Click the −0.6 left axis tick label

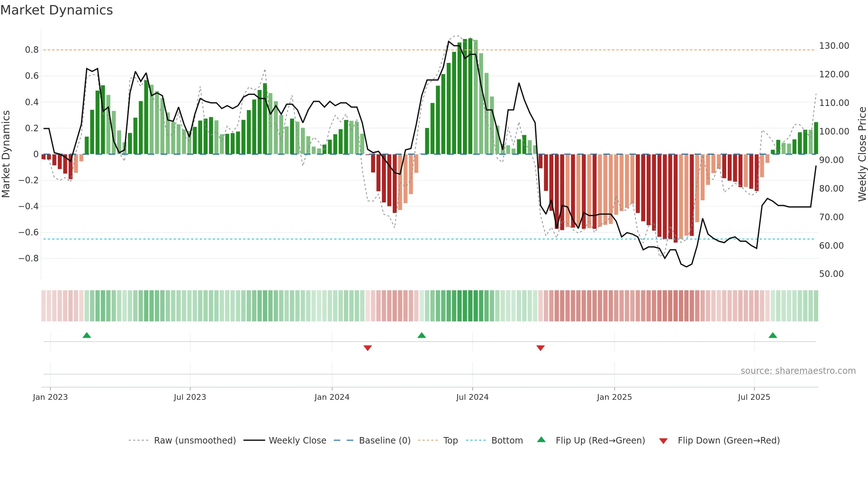click(x=29, y=232)
